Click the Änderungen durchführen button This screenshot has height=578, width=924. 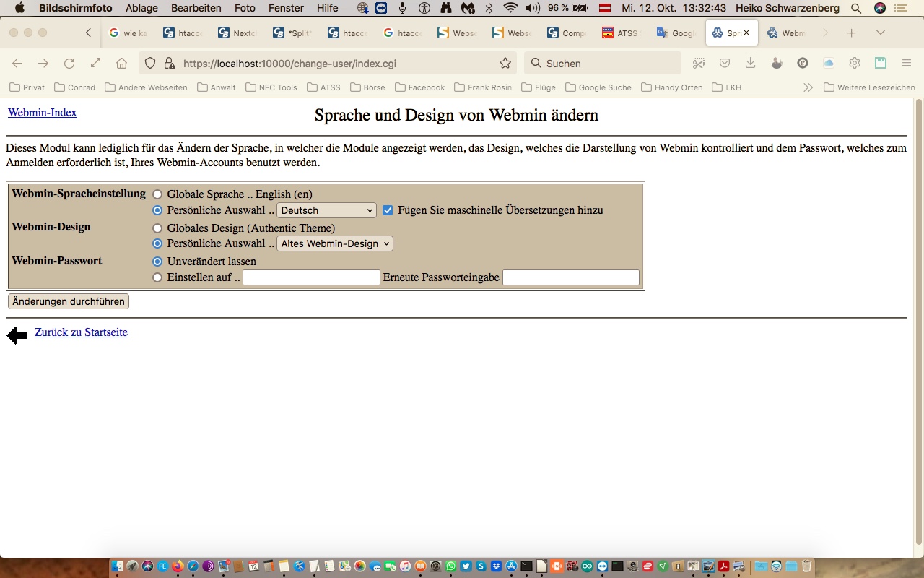point(69,301)
